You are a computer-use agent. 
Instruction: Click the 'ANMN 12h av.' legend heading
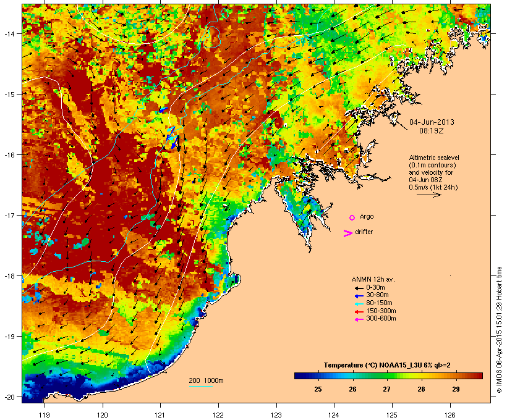(x=373, y=279)
